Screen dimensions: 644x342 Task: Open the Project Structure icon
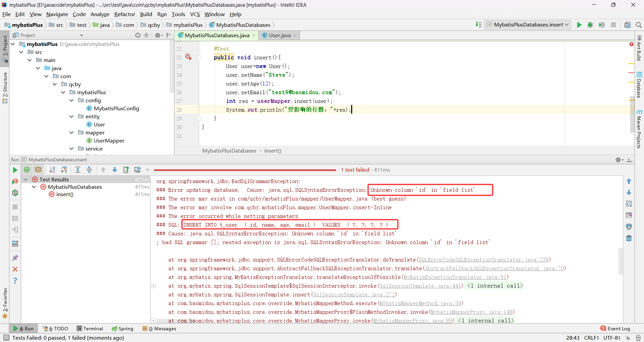[x=628, y=25]
